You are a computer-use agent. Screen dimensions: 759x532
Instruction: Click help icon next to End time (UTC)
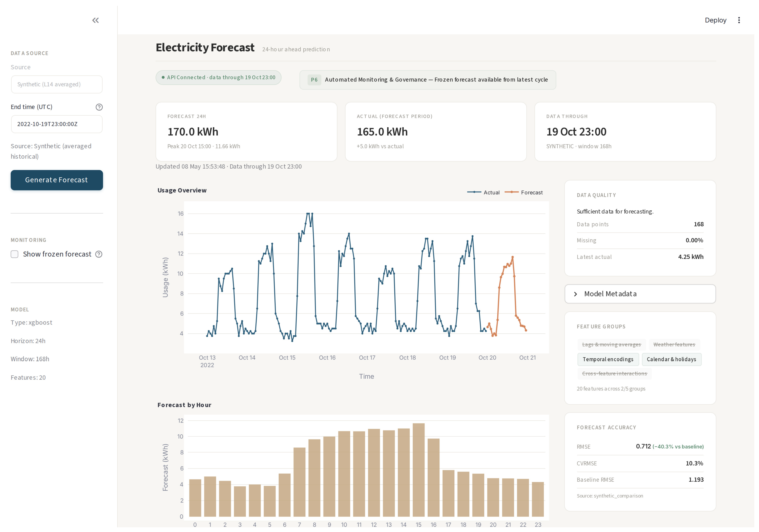click(99, 107)
